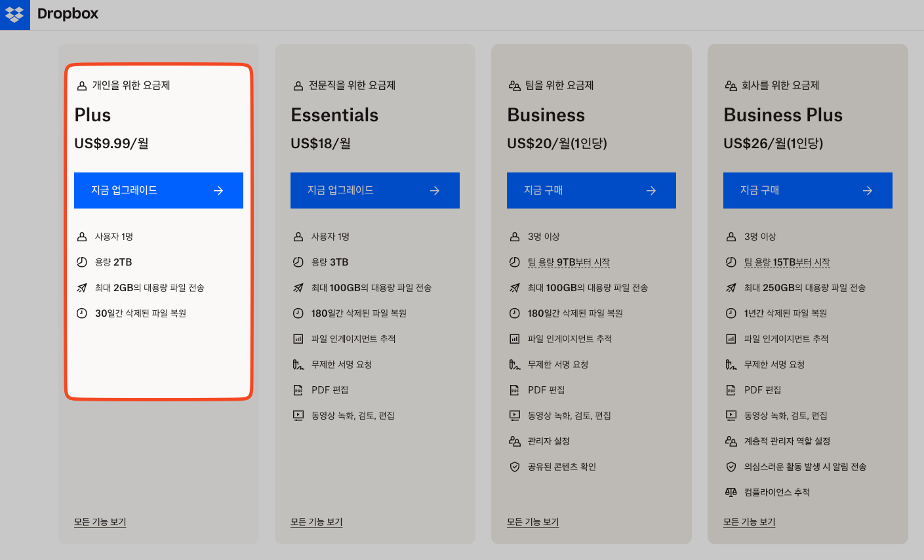The image size is (924, 560).
Task: Click Essentials video recording icon
Action: click(298, 416)
